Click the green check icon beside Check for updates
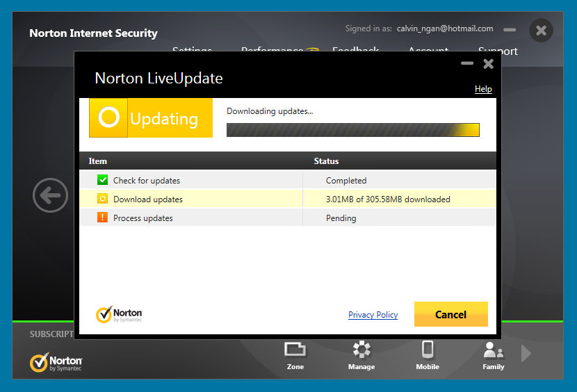 point(102,180)
